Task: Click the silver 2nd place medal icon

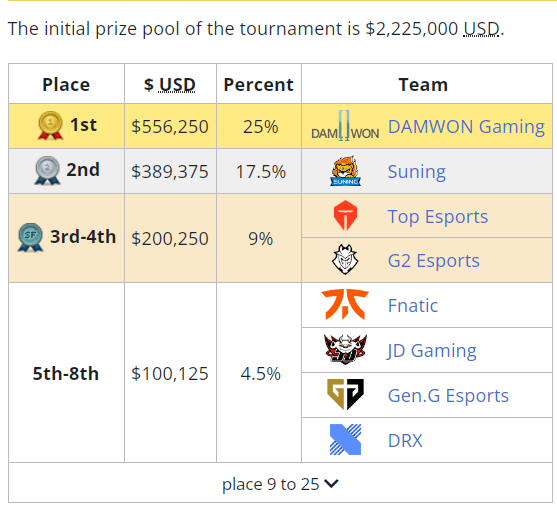Action: coord(47,170)
